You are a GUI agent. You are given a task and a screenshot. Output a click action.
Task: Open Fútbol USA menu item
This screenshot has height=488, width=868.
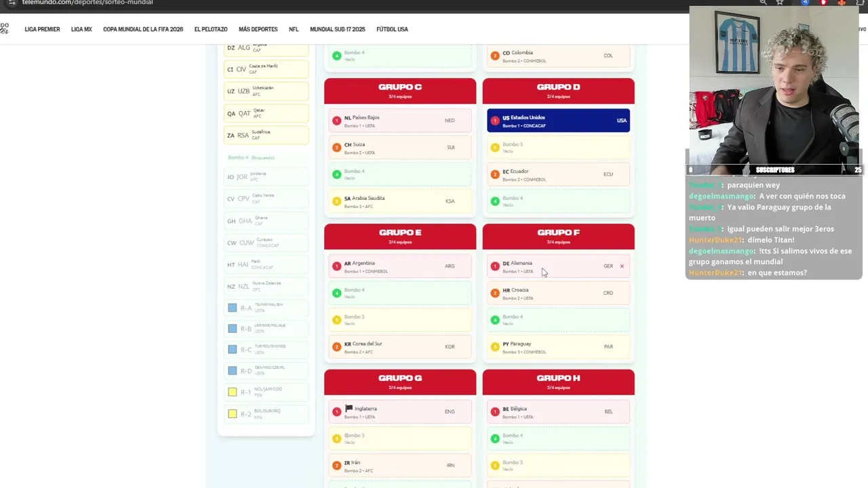coord(392,29)
